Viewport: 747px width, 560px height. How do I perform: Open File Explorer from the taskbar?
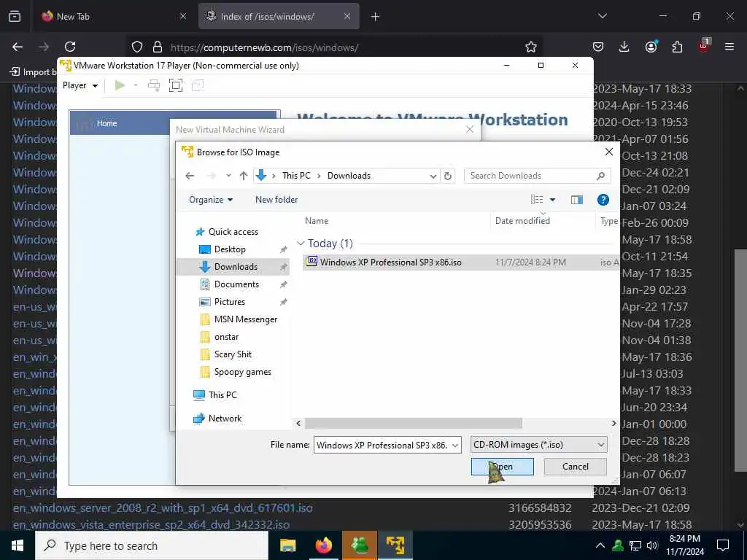pyautogui.click(x=287, y=545)
